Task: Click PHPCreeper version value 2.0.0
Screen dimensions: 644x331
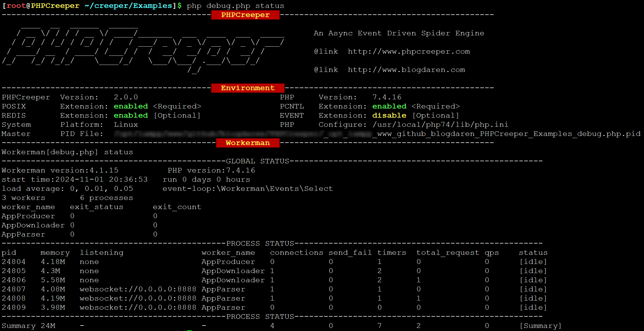Action: tap(126, 97)
